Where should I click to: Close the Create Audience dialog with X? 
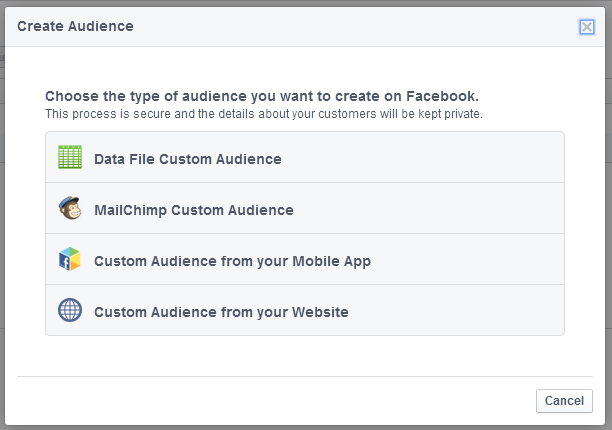click(587, 27)
